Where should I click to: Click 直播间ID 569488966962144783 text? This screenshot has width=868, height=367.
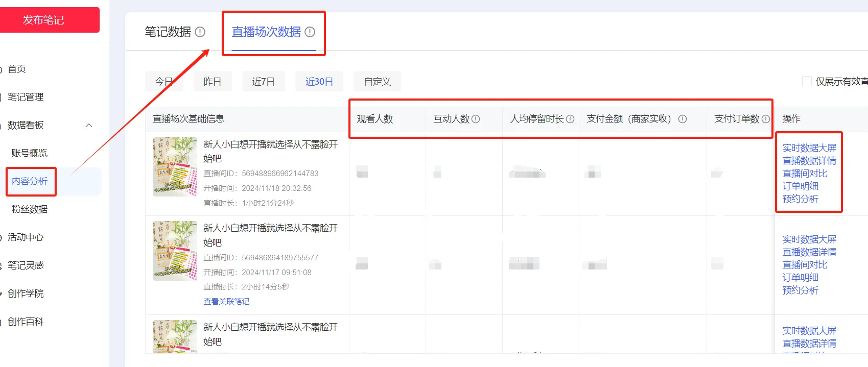(261, 174)
